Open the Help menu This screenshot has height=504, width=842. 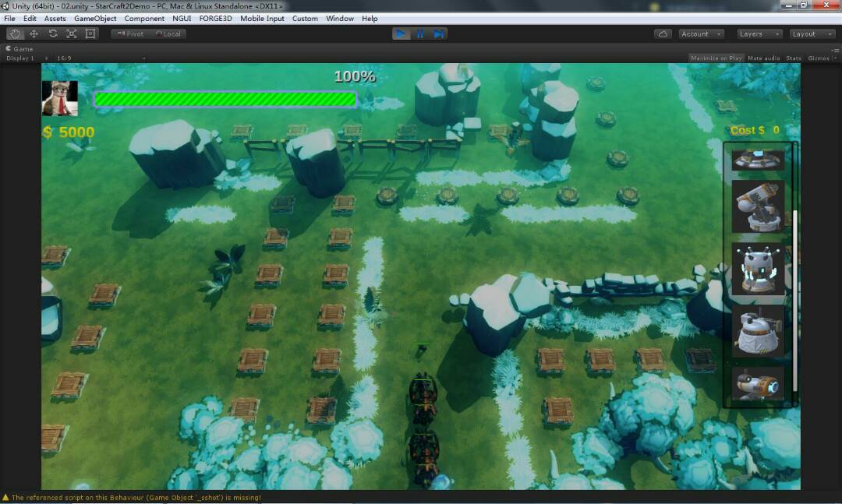370,18
